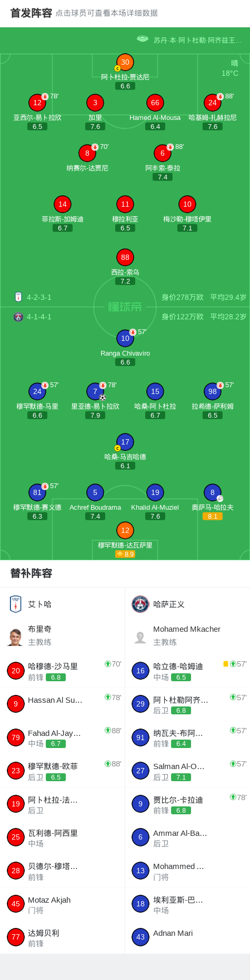This screenshot has height=980, width=250.
Task: Tap the 哈萨正义 team crest in substitutes
Action: click(141, 604)
